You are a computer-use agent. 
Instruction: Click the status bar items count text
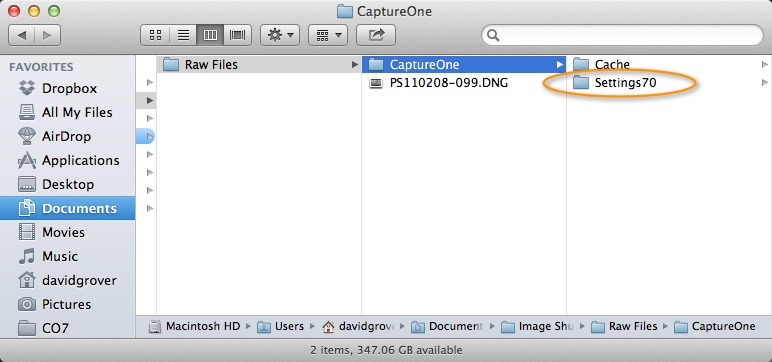pyautogui.click(x=386, y=350)
